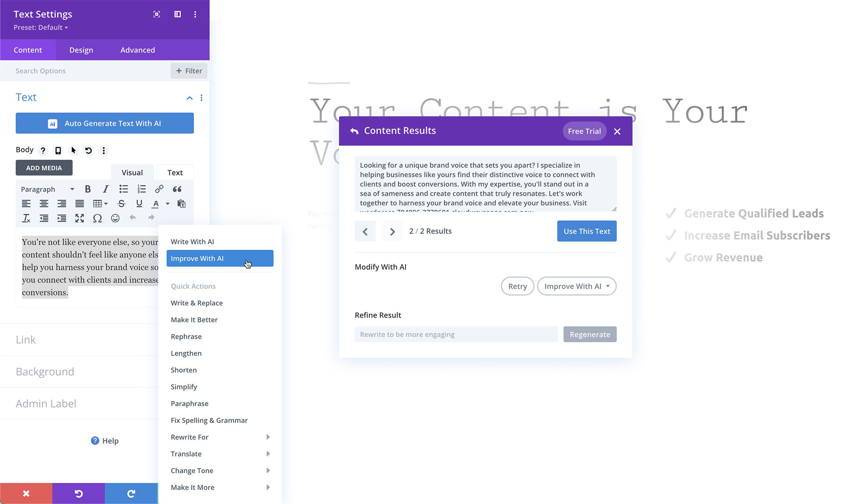Image resolution: width=862 pixels, height=504 pixels.
Task: Click the Insert link icon
Action: coord(159,189)
